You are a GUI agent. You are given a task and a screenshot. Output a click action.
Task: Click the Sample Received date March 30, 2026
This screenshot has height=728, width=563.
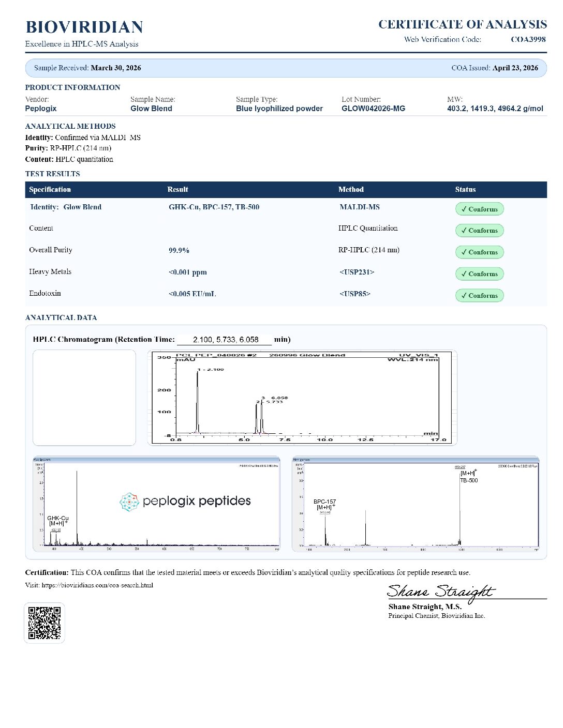pos(116,68)
